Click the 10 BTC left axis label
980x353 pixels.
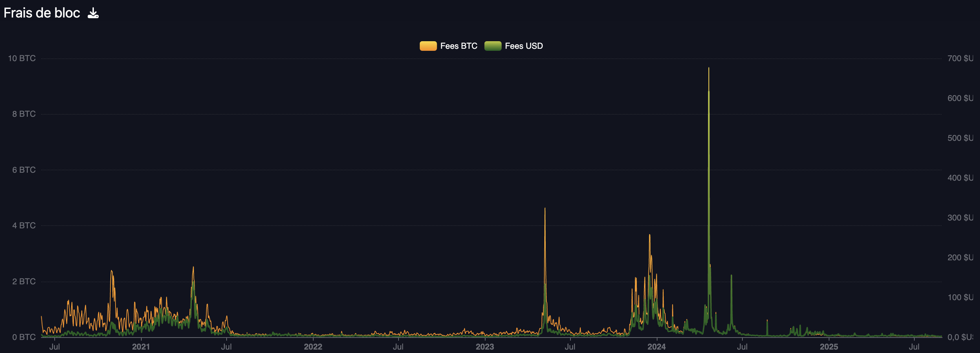pos(22,58)
